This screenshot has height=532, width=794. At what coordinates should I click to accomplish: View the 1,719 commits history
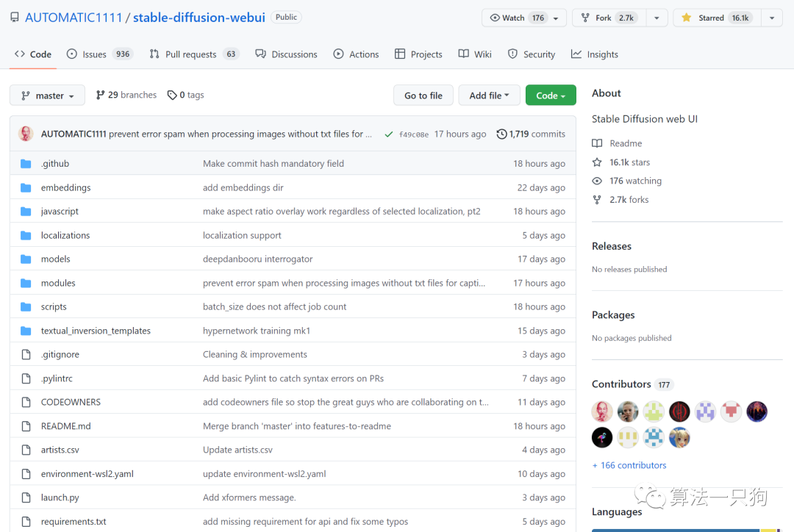[532, 134]
